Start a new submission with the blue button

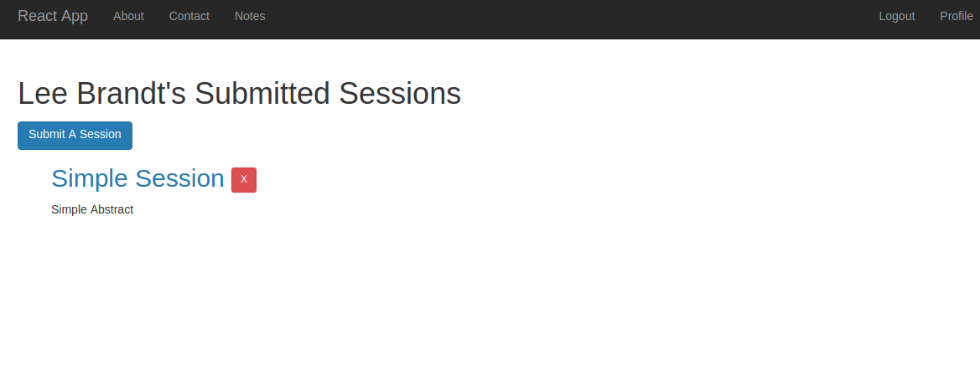75,135
